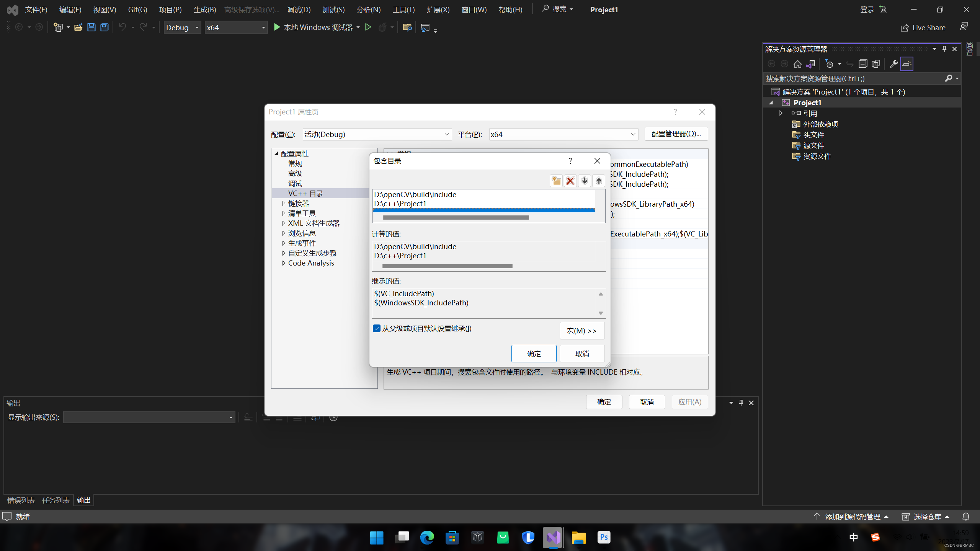Click horizontal scrollbar in 计算的值 box
Viewport: 980px width, 551px height.
click(x=447, y=266)
